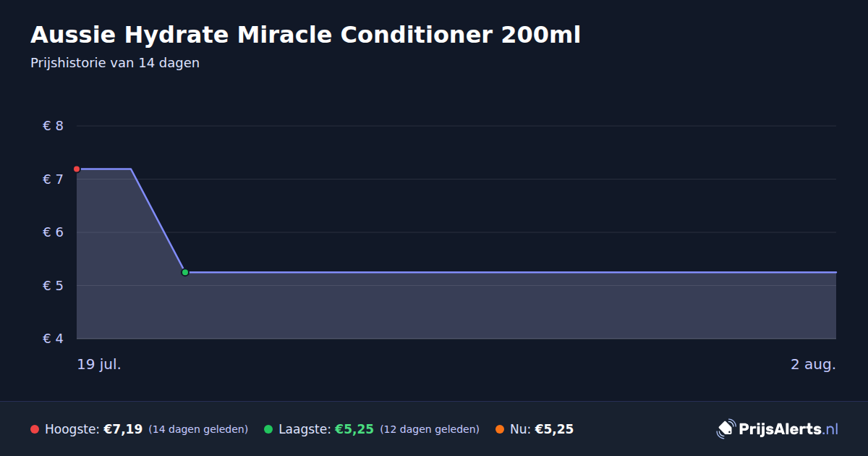This screenshot has width=868, height=456.
Task: Click the red Hoogste legend dot
Action: pos(35,429)
